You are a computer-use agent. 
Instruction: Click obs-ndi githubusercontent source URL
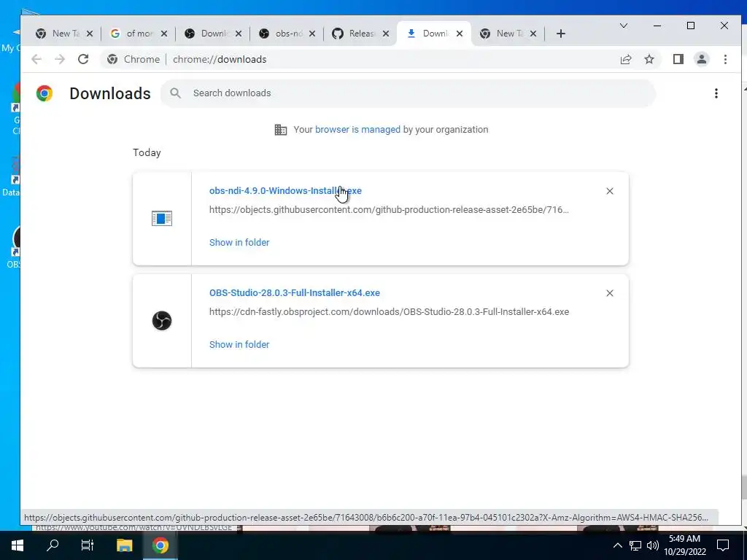(x=389, y=210)
